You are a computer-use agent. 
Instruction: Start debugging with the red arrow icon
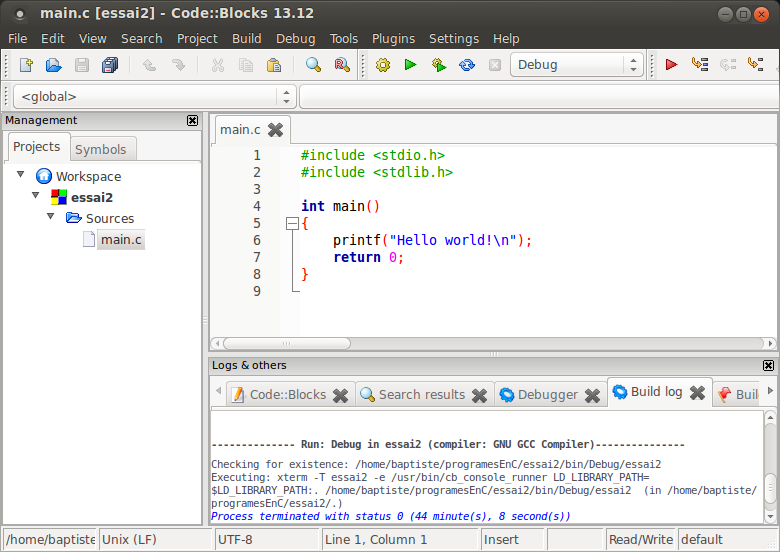tap(671, 65)
